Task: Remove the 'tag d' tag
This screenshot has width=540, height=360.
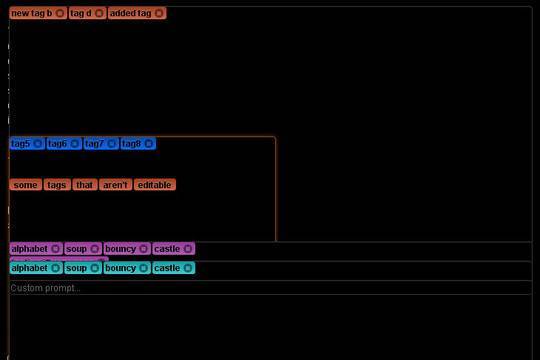Action: pos(99,13)
